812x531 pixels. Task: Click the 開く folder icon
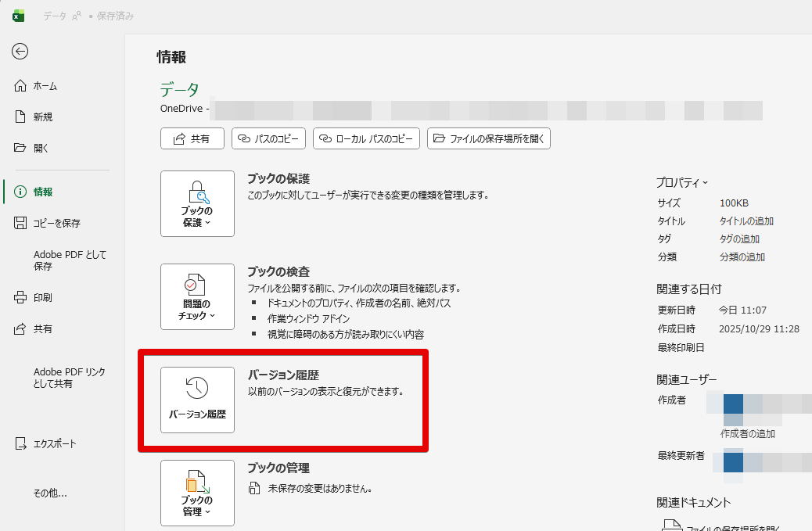21,148
